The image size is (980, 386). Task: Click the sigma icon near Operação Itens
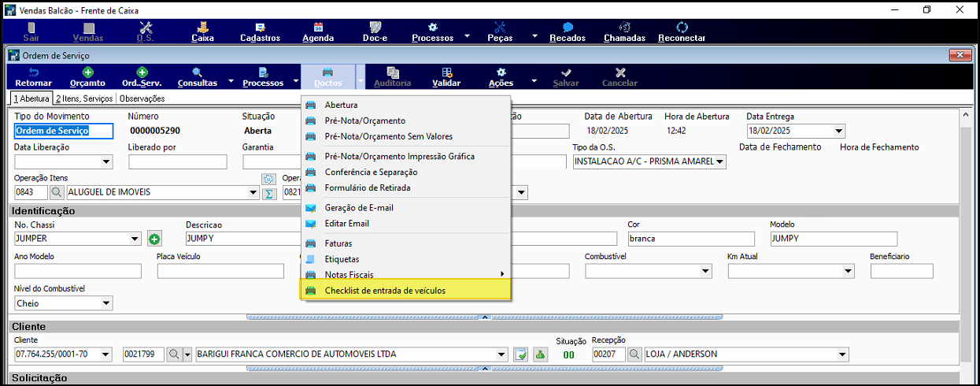pos(268,193)
